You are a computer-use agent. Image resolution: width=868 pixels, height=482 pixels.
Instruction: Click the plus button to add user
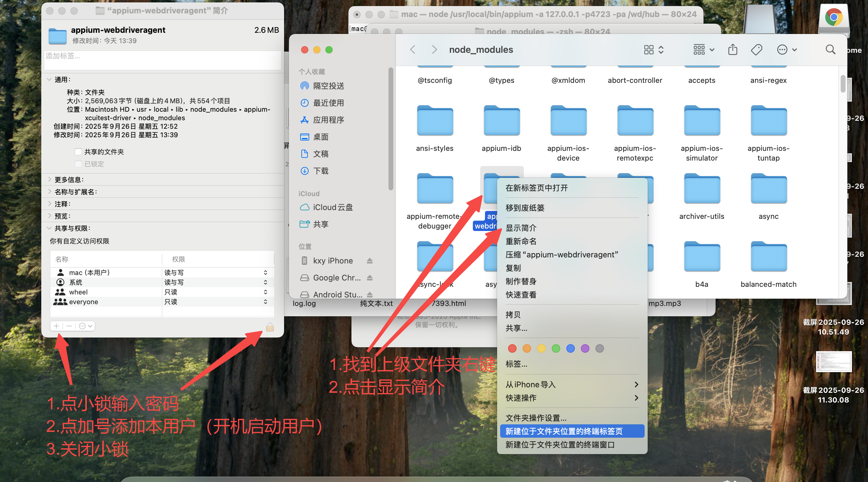click(x=57, y=326)
